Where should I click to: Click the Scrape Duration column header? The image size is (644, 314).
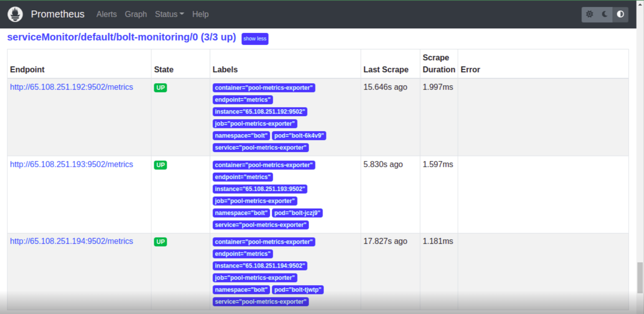pos(439,64)
